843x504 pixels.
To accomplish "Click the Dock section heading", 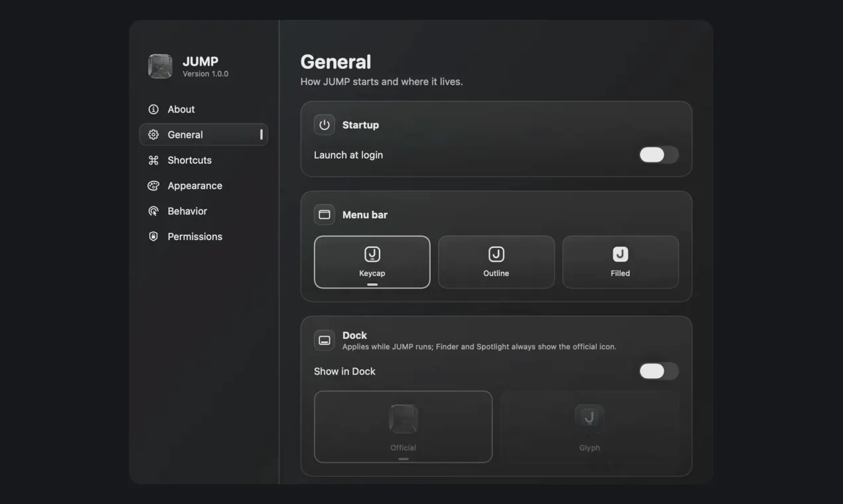I will (x=354, y=336).
